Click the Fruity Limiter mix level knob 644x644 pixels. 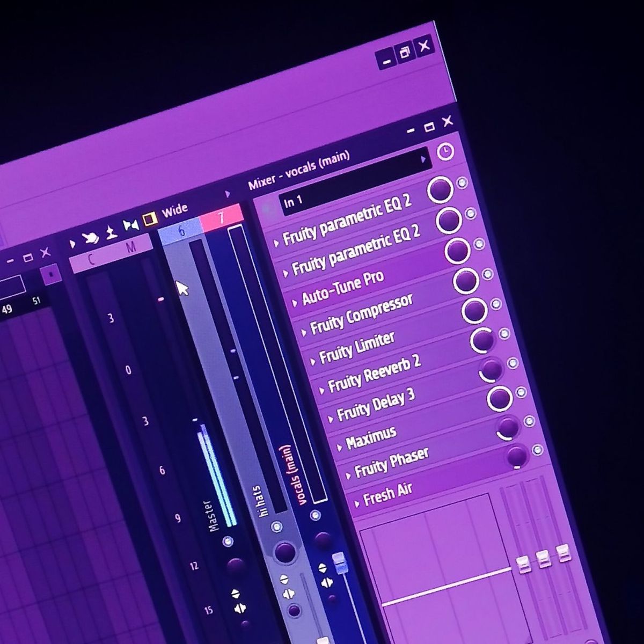click(474, 310)
